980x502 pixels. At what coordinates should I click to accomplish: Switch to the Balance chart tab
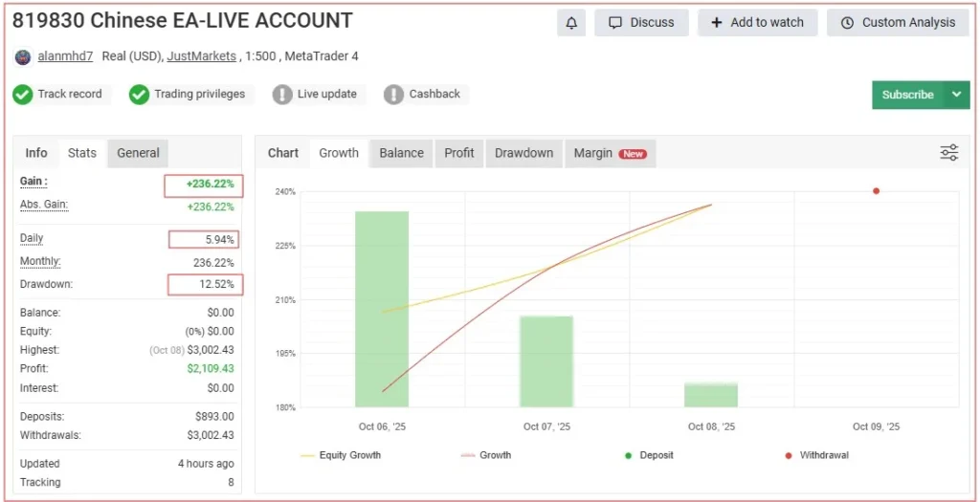[x=401, y=153]
